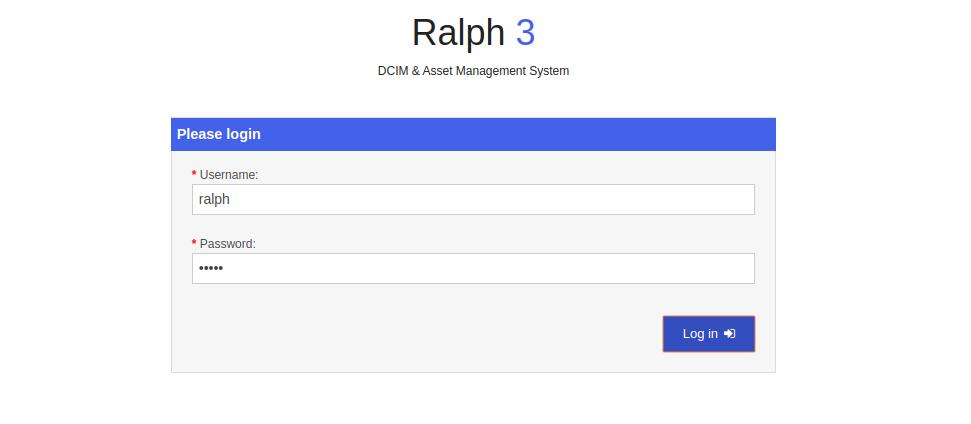Click the masked dots in Password field
Screen dimensions: 971x424
click(x=211, y=269)
